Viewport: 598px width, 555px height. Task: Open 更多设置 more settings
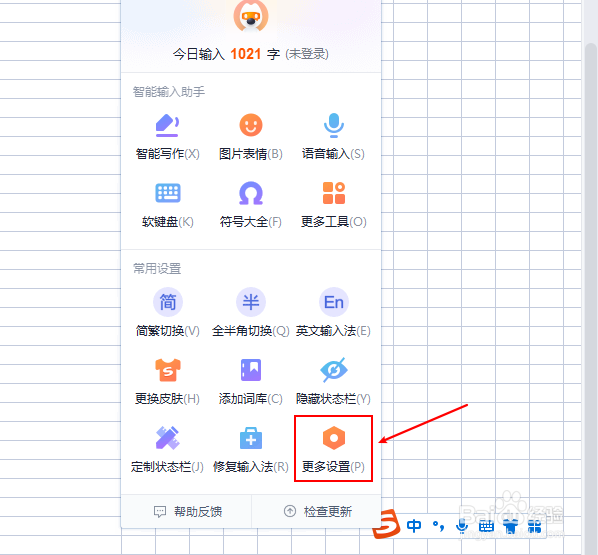333,449
